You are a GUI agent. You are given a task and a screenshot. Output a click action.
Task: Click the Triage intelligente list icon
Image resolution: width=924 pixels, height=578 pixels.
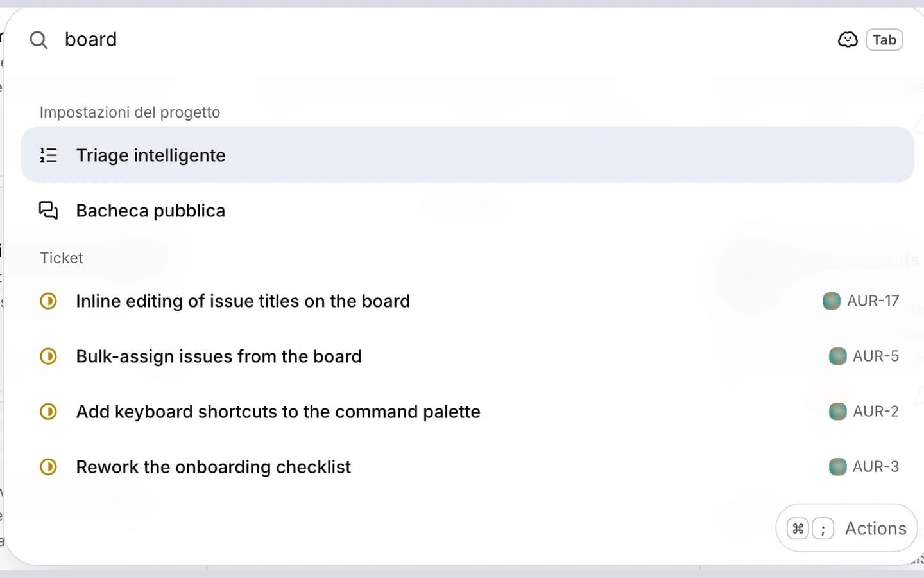pyautogui.click(x=48, y=155)
